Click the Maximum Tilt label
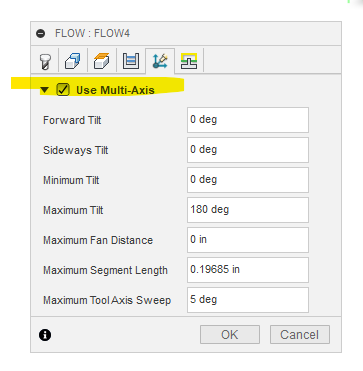Image resolution: width=363 pixels, height=371 pixels. click(73, 210)
